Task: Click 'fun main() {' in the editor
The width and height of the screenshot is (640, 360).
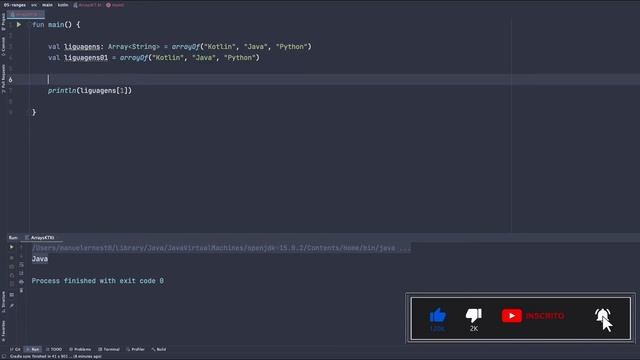Action: 56,24
